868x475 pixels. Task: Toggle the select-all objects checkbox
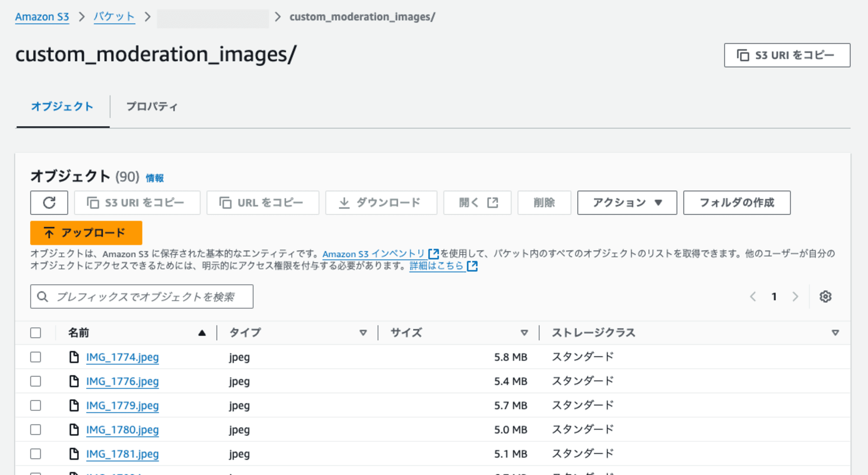[x=36, y=333]
